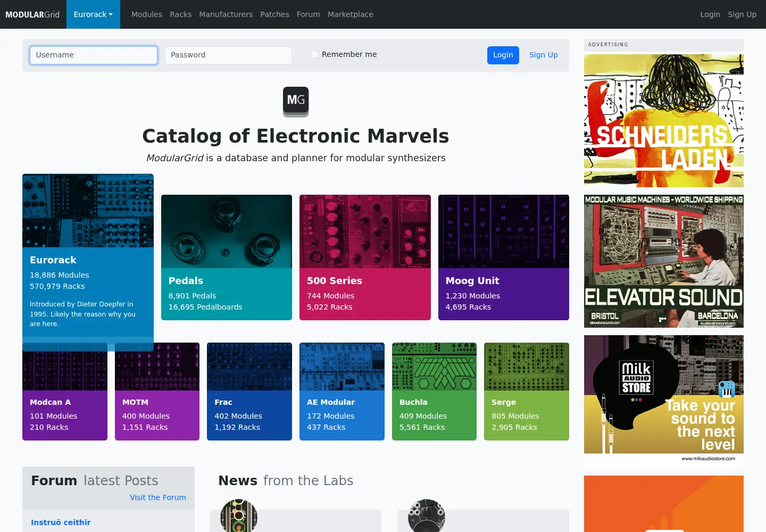Select Patches in the navbar
766x532 pixels.
[x=274, y=14]
